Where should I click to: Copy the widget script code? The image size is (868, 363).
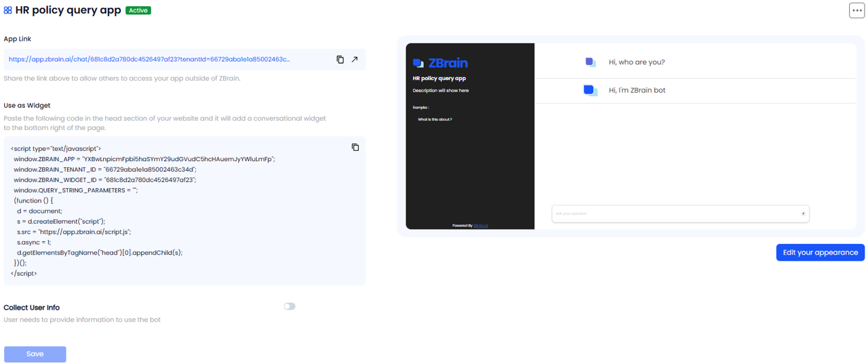pos(355,148)
